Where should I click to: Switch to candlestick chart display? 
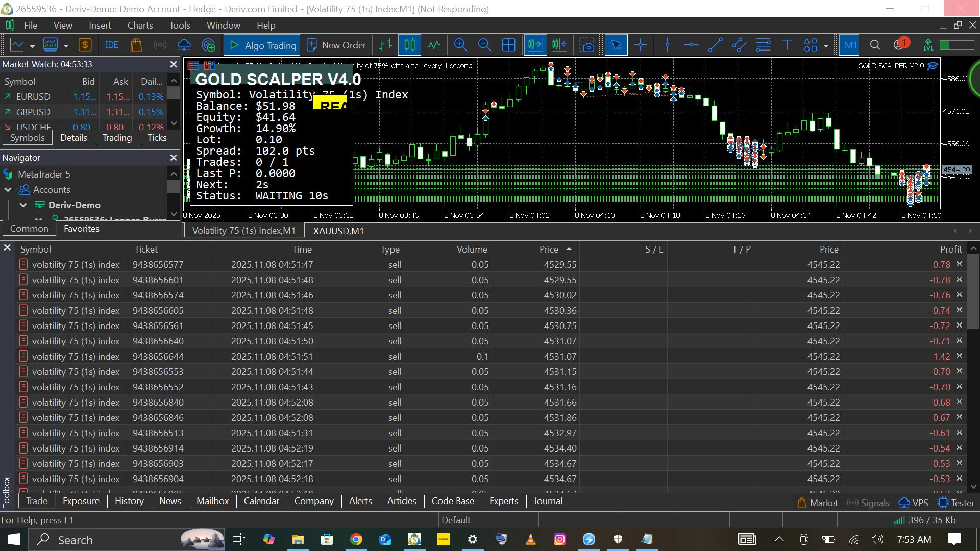[x=409, y=45]
